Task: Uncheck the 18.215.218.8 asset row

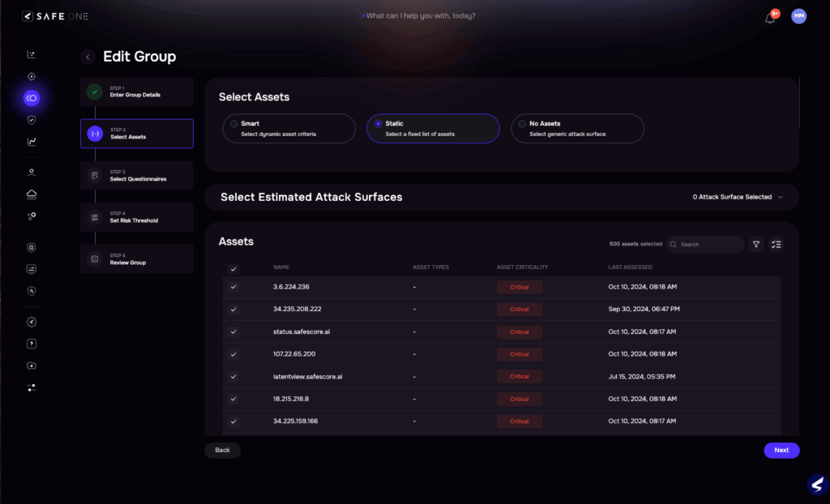Action: [x=233, y=399]
